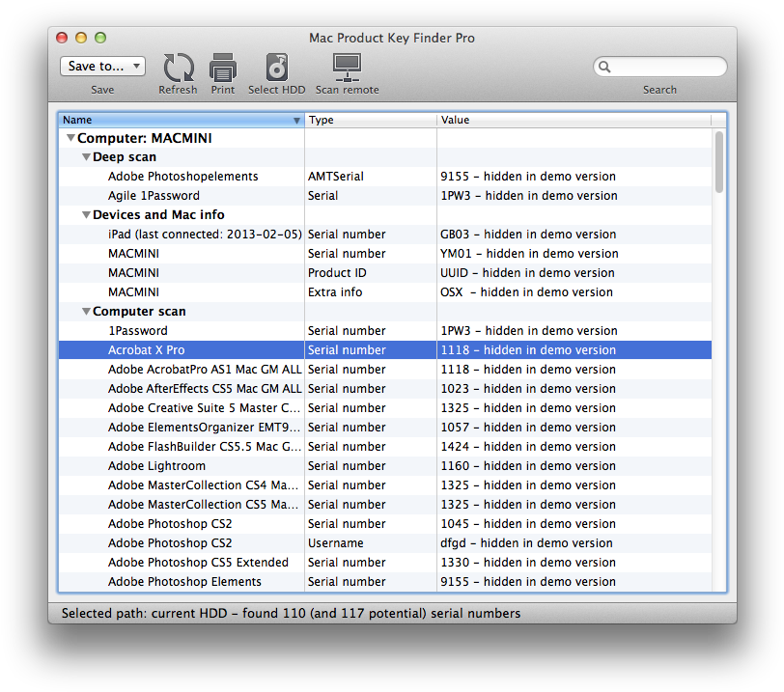This screenshot has width=784, height=692.
Task: Click the sort arrow on the Name column
Action: [x=296, y=120]
